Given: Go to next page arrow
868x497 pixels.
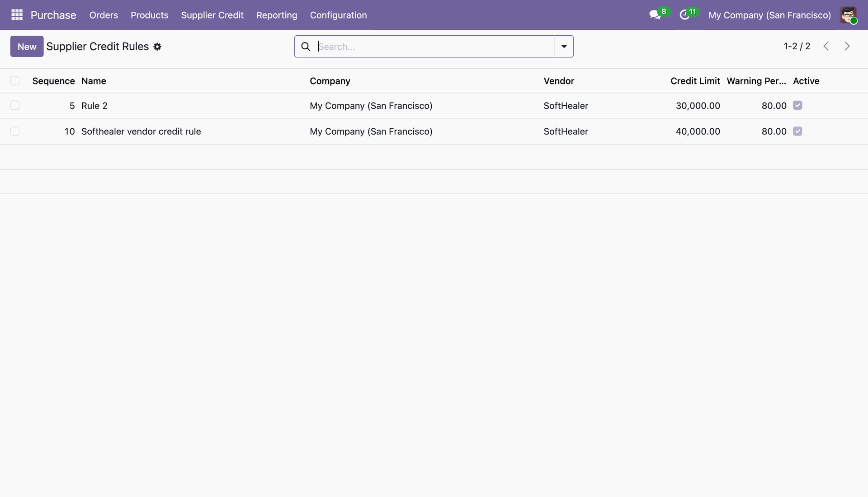Looking at the screenshot, I should [847, 46].
